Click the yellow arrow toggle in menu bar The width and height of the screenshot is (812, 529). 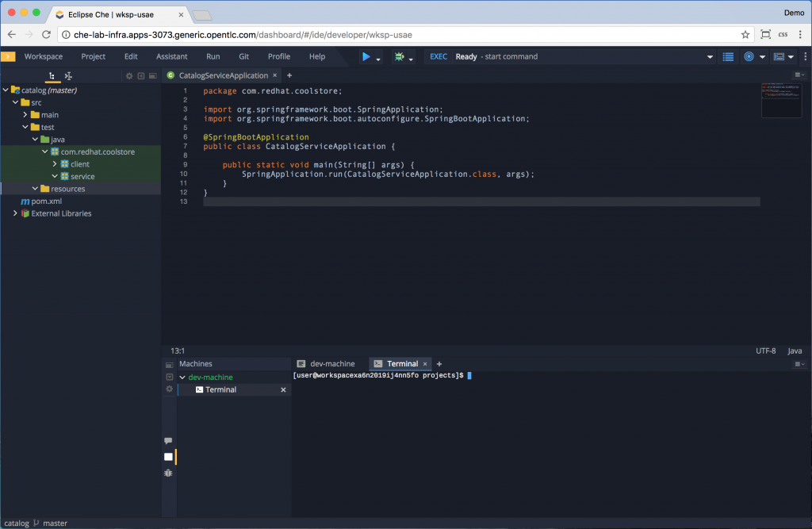tap(8, 56)
